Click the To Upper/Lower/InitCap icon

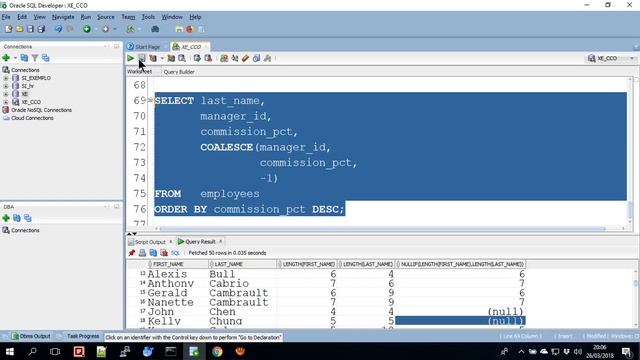tap(235, 58)
